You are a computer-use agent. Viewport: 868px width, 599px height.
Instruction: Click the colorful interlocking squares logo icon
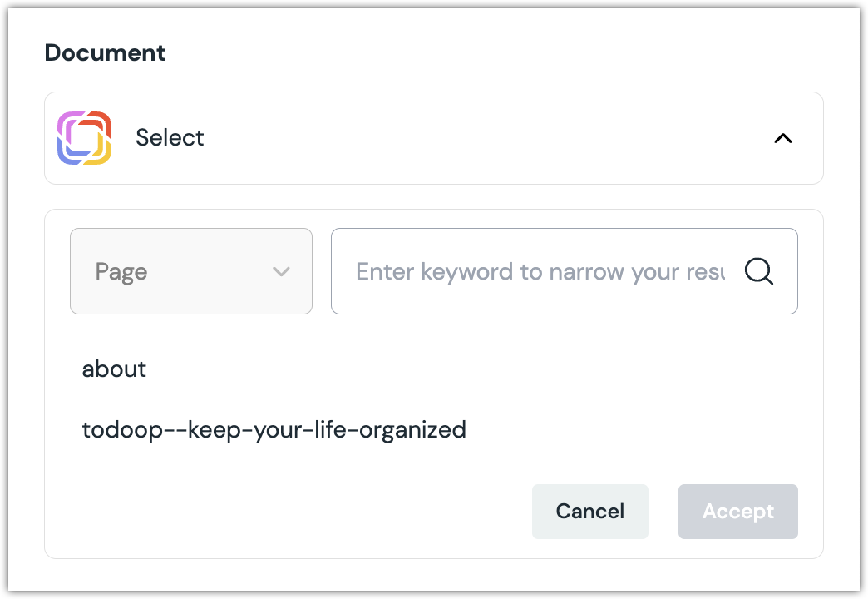[x=84, y=138]
